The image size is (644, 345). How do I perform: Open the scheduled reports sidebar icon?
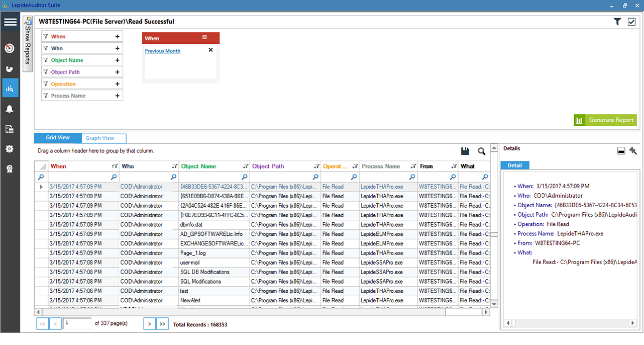coord(10,129)
